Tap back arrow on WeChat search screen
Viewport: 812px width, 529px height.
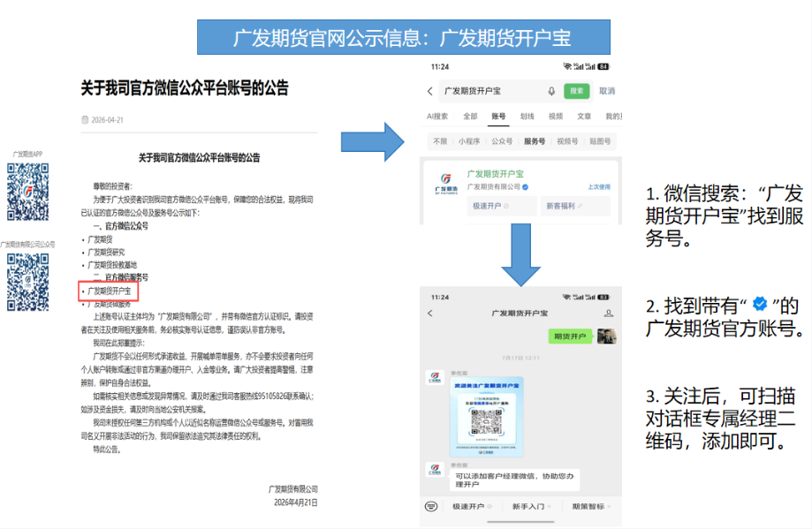coord(429,91)
